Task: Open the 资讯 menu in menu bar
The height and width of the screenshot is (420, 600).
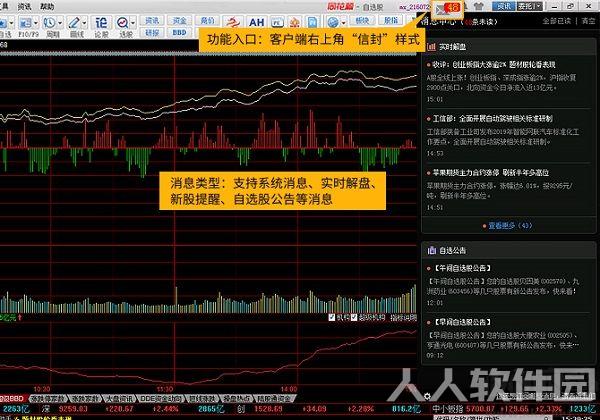Action: [x=24, y=7]
